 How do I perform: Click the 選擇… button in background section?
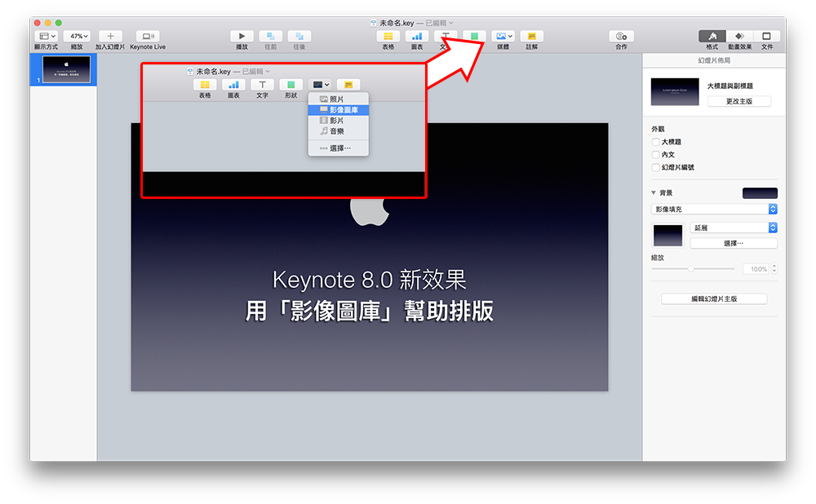[734, 243]
